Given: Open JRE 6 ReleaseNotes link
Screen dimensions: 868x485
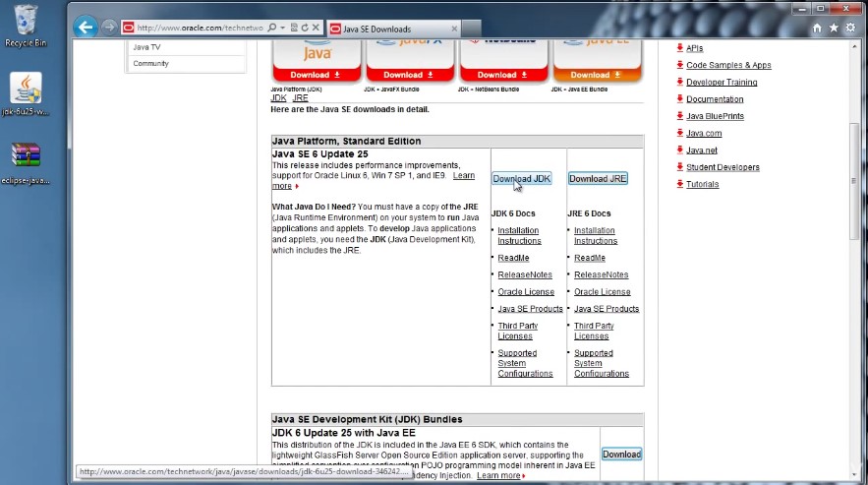Looking at the screenshot, I should (602, 274).
